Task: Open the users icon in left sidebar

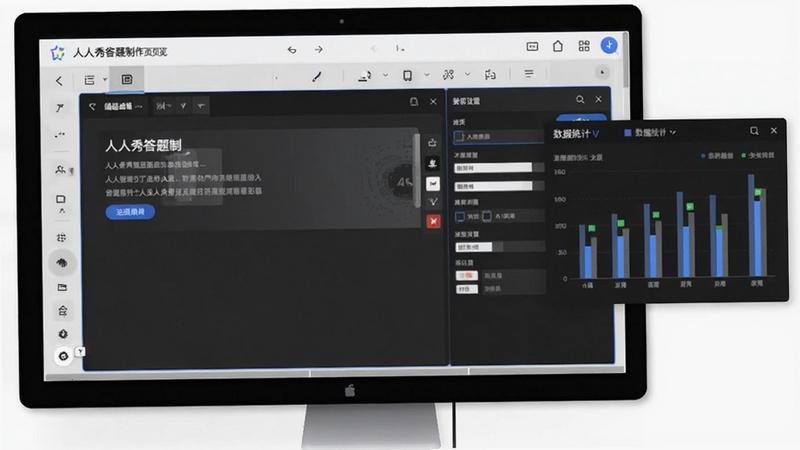Action: pyautogui.click(x=60, y=169)
